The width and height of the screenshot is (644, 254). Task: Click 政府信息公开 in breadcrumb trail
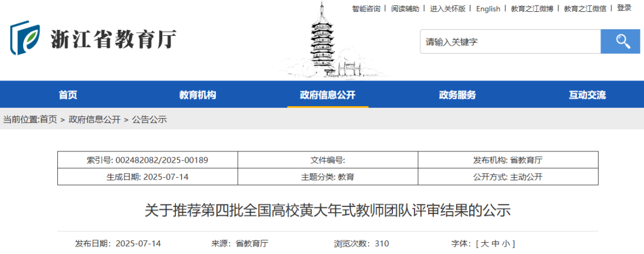coord(94,120)
